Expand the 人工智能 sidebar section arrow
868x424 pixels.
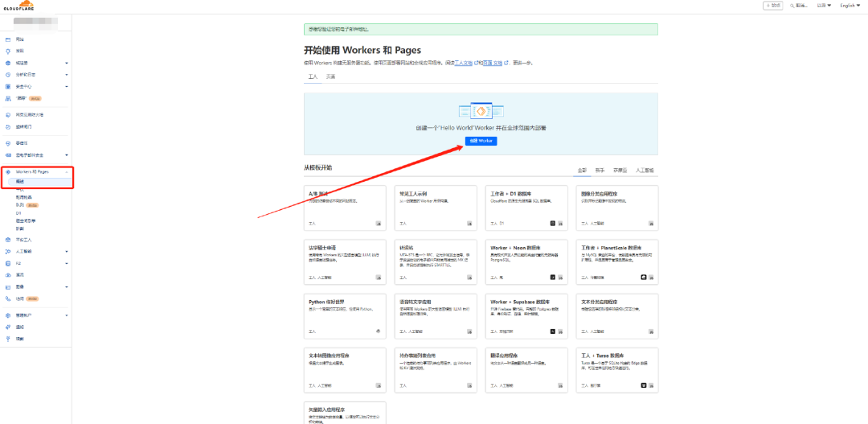(67, 252)
